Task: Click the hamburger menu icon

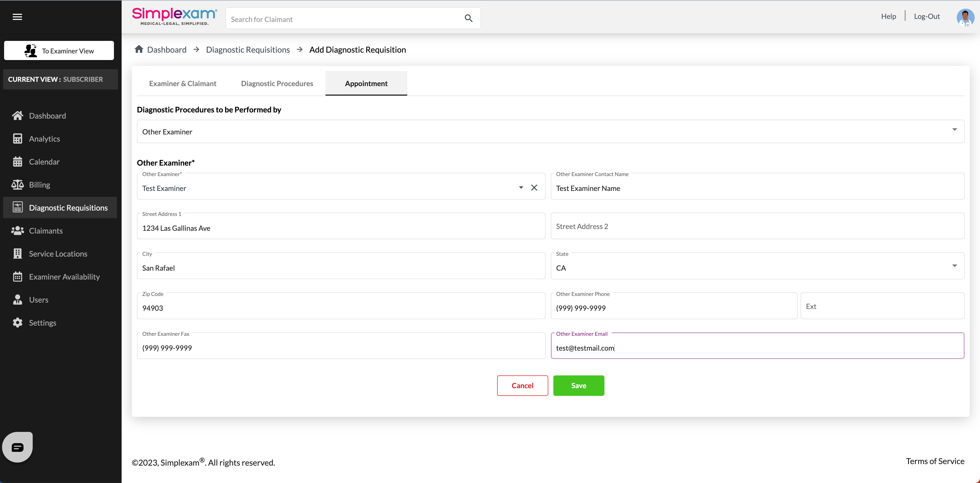Action: click(x=17, y=17)
